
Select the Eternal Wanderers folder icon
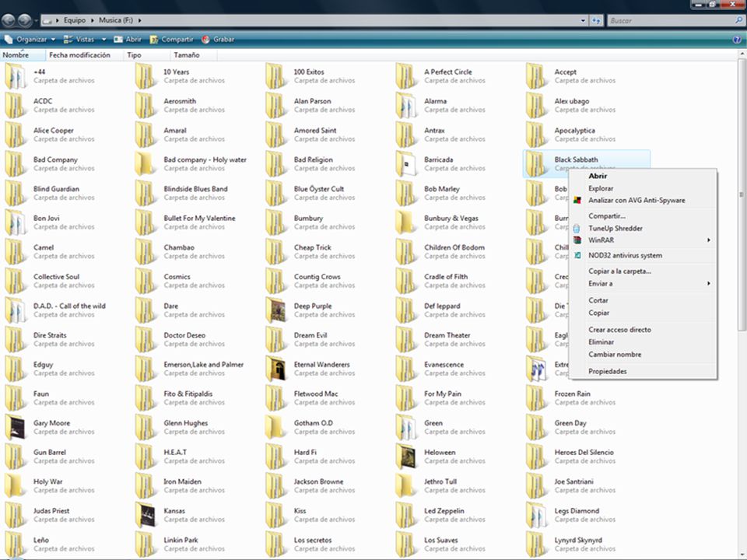click(275, 369)
